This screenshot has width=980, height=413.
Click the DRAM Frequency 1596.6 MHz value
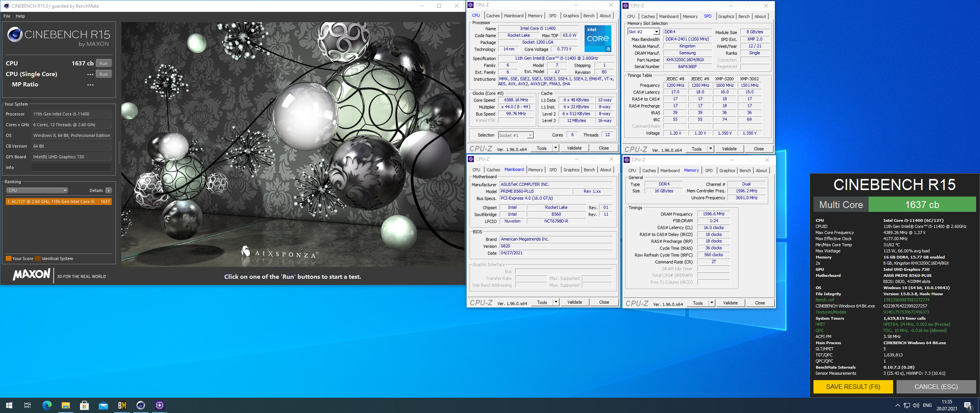click(x=714, y=214)
